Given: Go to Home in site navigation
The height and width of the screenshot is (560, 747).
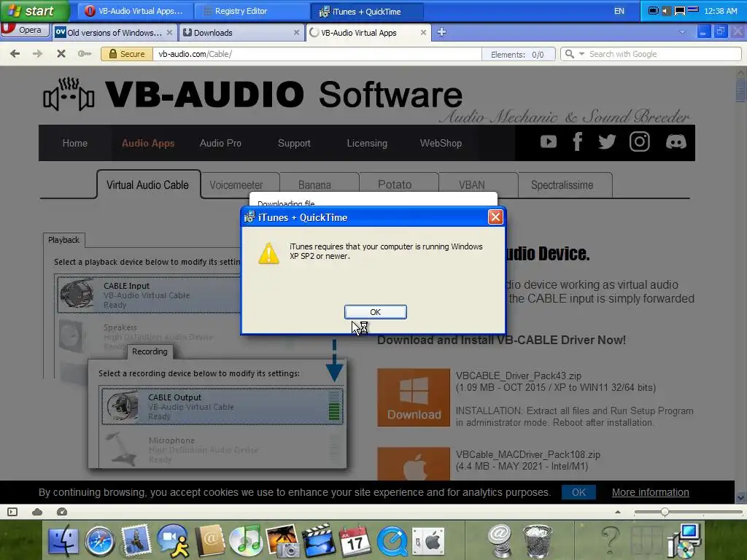Looking at the screenshot, I should point(75,143).
